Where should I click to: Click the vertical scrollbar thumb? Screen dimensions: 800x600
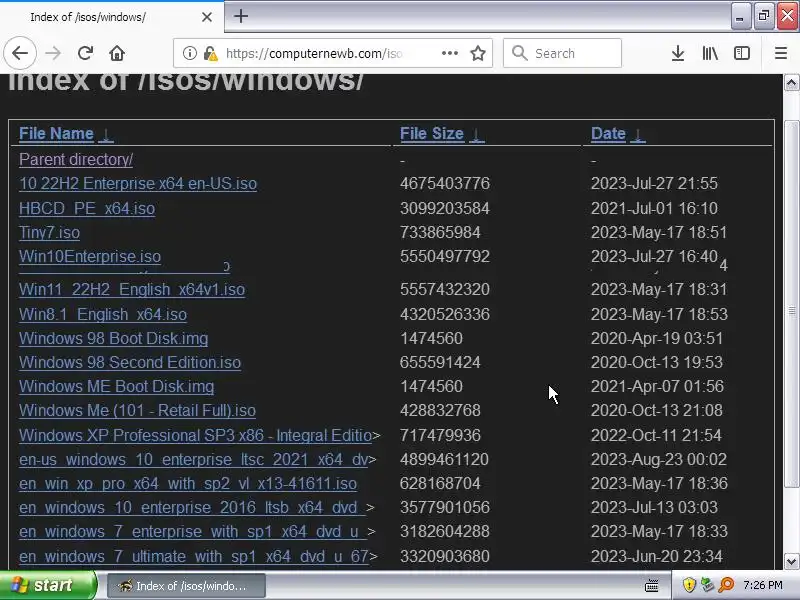click(x=791, y=304)
